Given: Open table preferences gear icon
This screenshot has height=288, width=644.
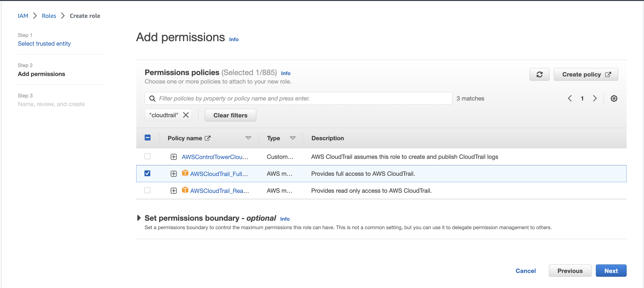Looking at the screenshot, I should pos(614,98).
